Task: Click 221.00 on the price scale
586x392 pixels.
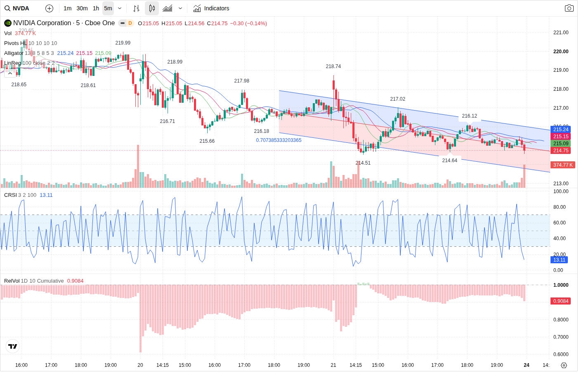Action: [x=561, y=33]
